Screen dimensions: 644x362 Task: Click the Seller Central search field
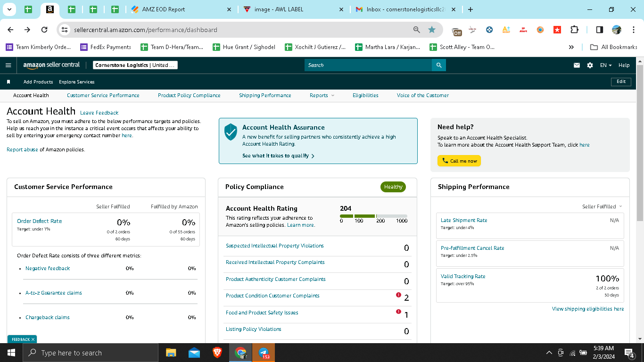[368, 65]
